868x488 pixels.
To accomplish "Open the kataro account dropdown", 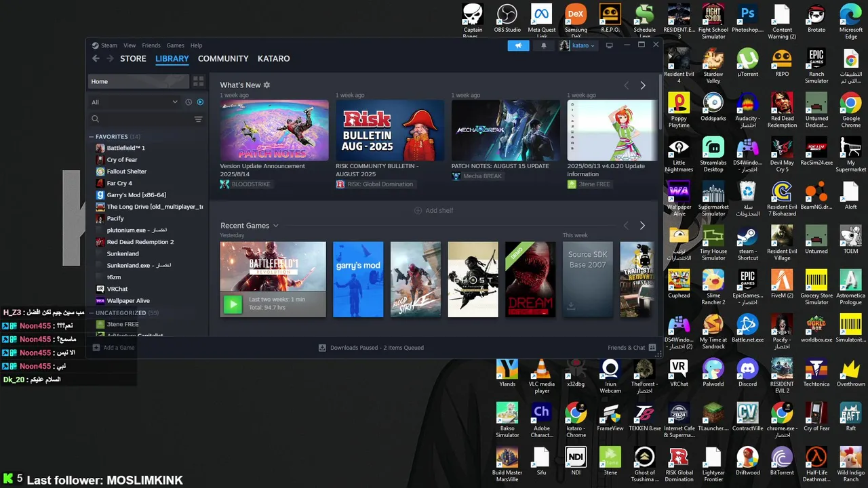I will [577, 45].
